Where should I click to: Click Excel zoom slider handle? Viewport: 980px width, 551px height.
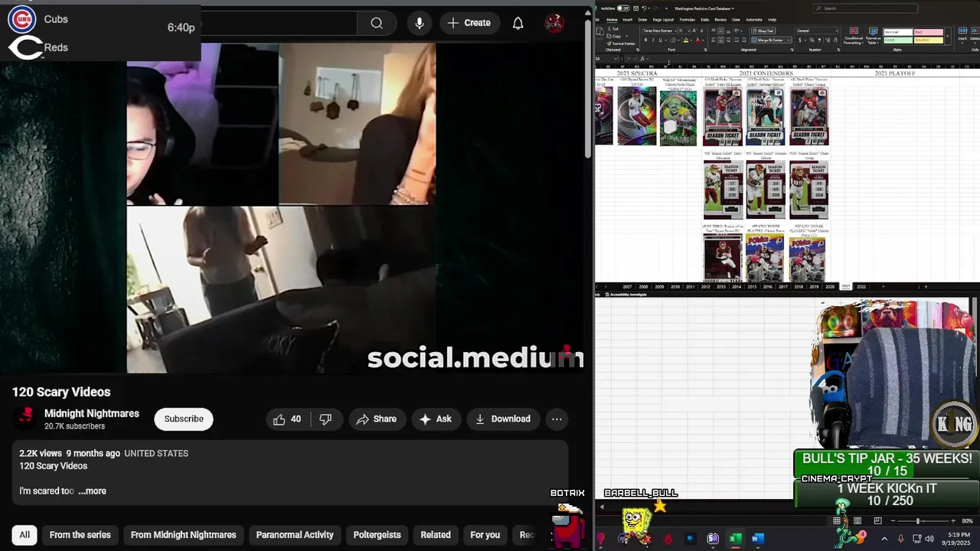(x=918, y=521)
